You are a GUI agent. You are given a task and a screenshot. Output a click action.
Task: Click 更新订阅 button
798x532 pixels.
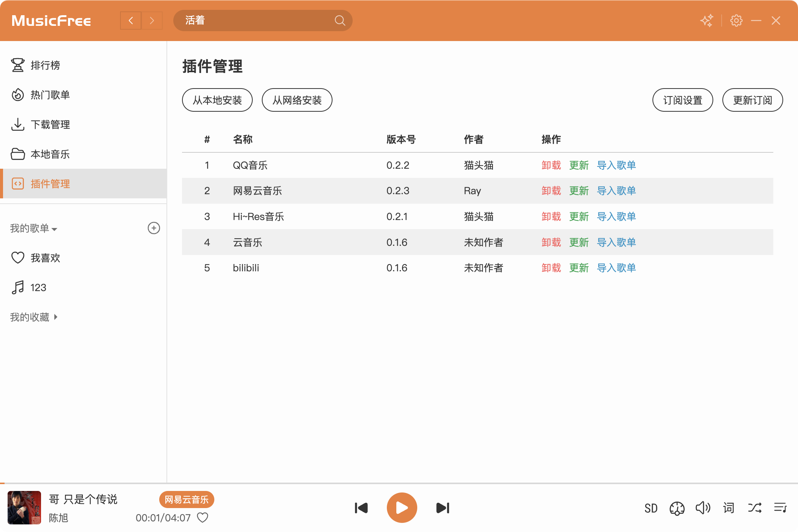point(753,100)
